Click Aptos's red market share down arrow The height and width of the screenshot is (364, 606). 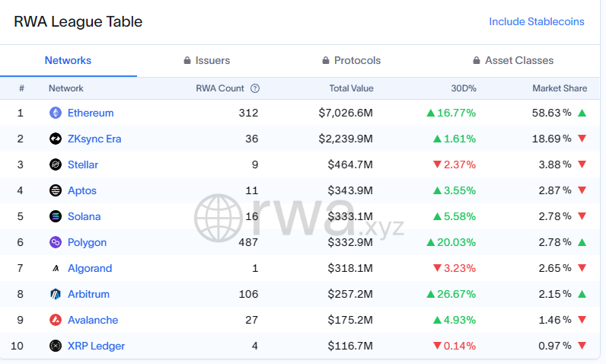(582, 190)
